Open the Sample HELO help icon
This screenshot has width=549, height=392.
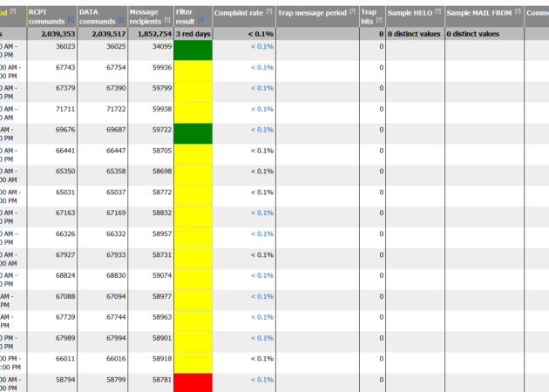click(438, 11)
